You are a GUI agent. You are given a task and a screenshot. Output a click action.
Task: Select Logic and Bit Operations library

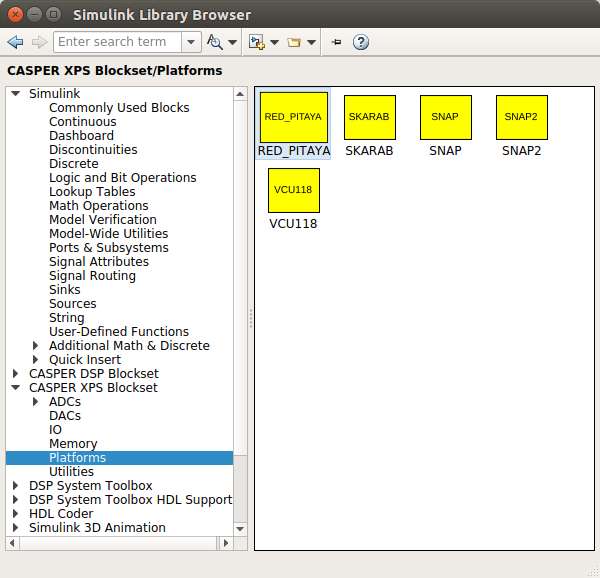coord(122,177)
